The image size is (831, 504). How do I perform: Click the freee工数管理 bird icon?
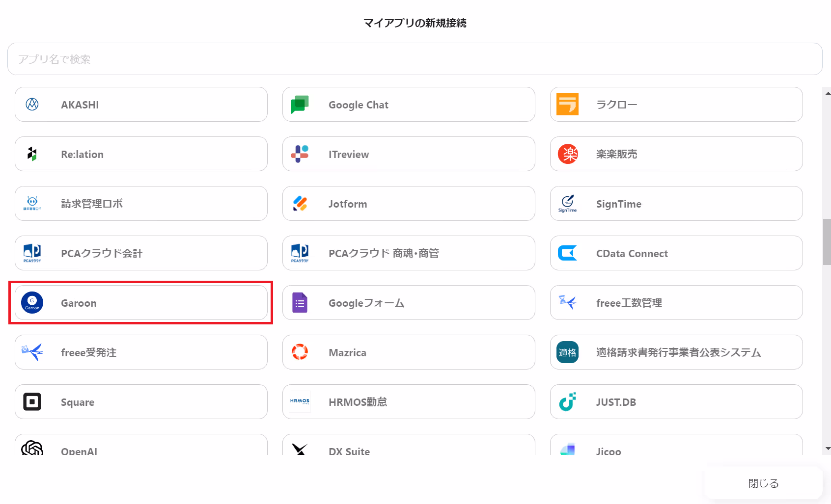567,301
